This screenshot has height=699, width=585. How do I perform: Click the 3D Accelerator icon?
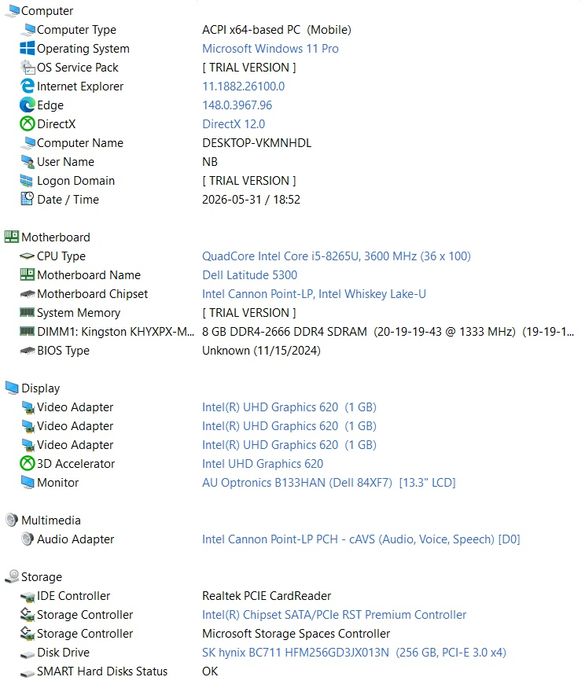coord(27,463)
